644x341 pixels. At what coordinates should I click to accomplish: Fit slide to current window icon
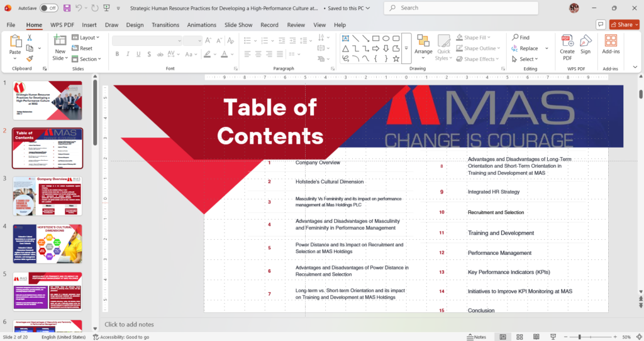tap(639, 337)
